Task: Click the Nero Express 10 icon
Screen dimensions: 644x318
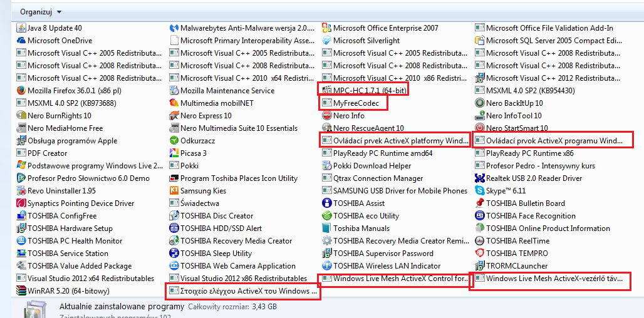Action: [174, 116]
